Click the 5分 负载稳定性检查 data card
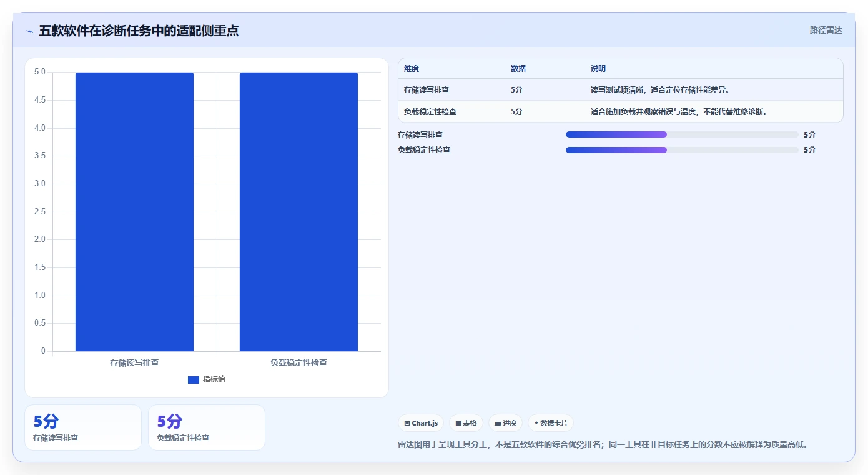Image resolution: width=868 pixels, height=475 pixels. point(207,427)
